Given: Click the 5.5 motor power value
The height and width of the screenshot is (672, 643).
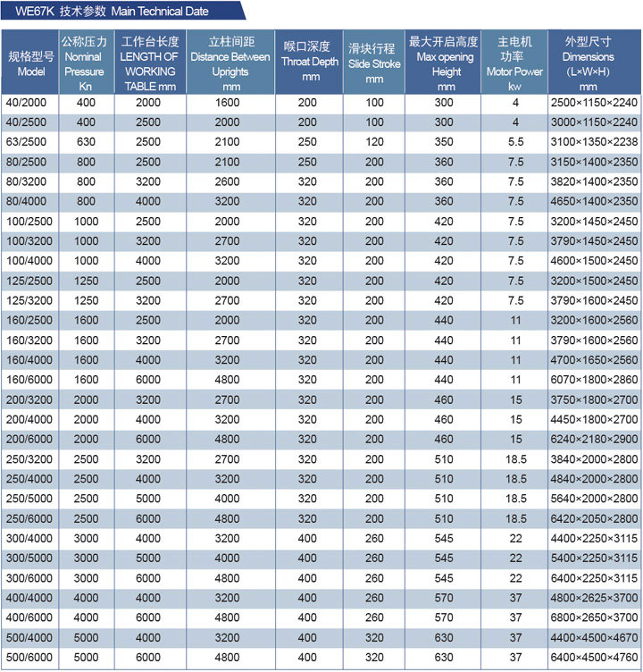Looking at the screenshot, I should [515, 142].
